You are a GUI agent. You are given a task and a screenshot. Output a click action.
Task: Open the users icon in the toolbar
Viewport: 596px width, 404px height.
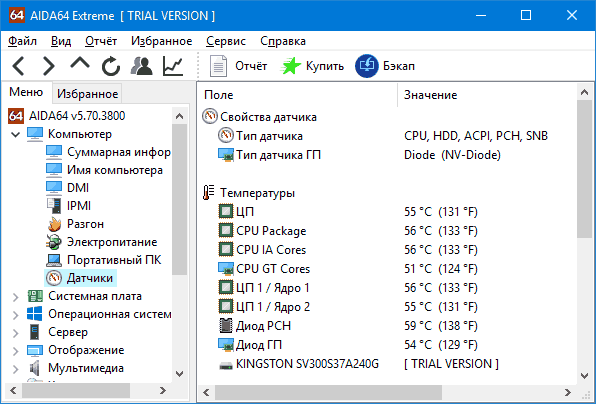click(x=141, y=66)
